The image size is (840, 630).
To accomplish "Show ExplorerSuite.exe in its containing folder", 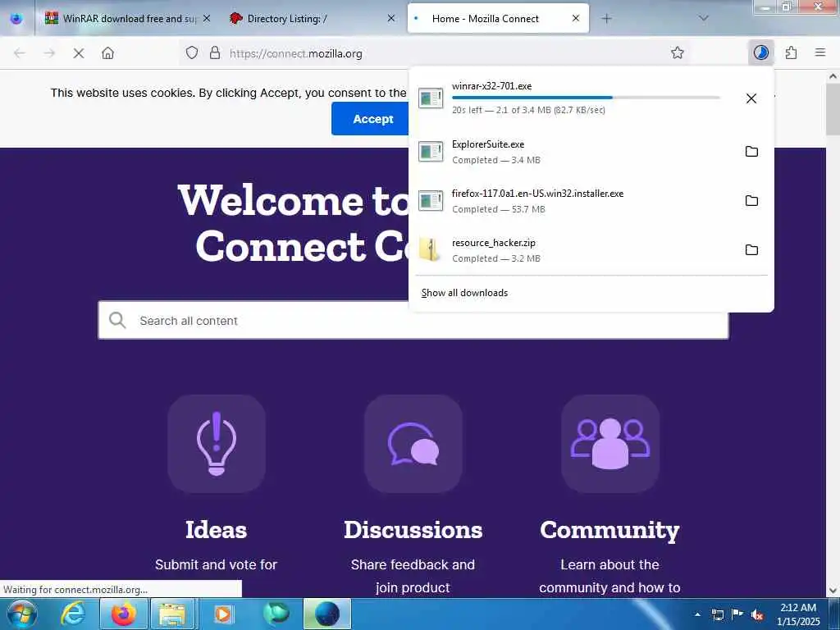I will click(751, 152).
